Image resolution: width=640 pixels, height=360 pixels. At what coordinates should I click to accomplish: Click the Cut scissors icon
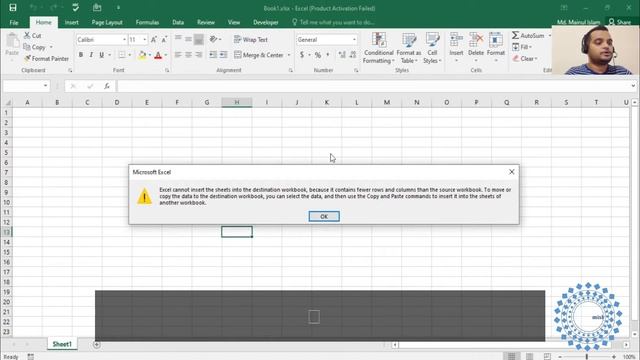pos(27,36)
